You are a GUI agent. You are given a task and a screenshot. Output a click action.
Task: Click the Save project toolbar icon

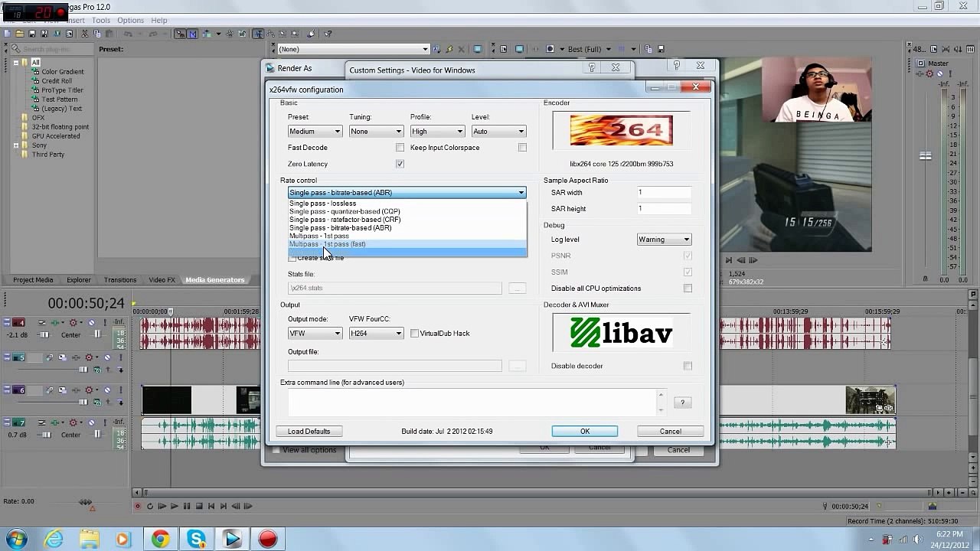pyautogui.click(x=32, y=34)
